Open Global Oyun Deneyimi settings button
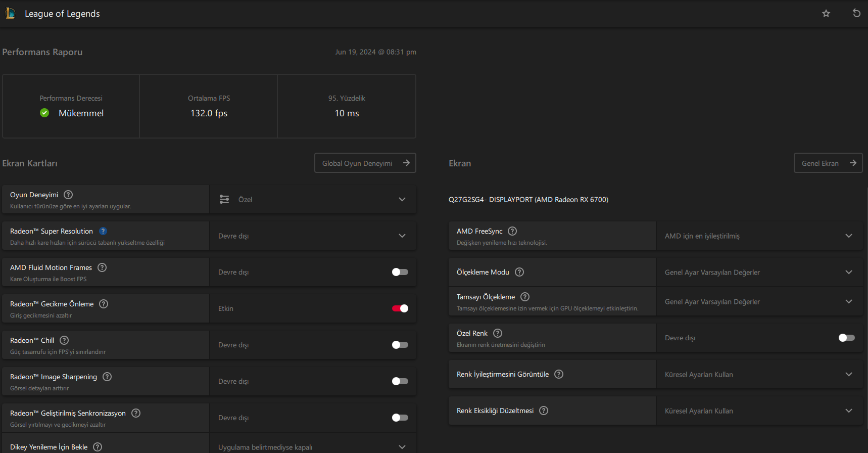The height and width of the screenshot is (453, 868). [x=365, y=163]
